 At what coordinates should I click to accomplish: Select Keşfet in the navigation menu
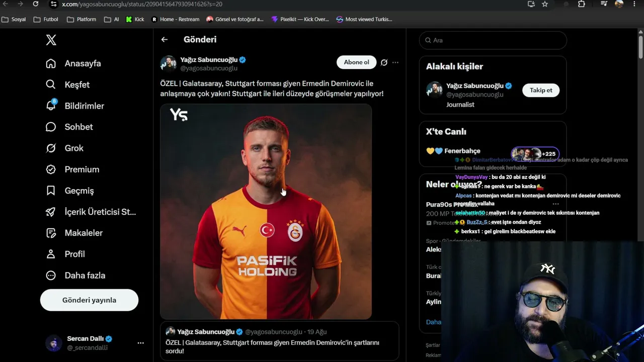pyautogui.click(x=77, y=84)
